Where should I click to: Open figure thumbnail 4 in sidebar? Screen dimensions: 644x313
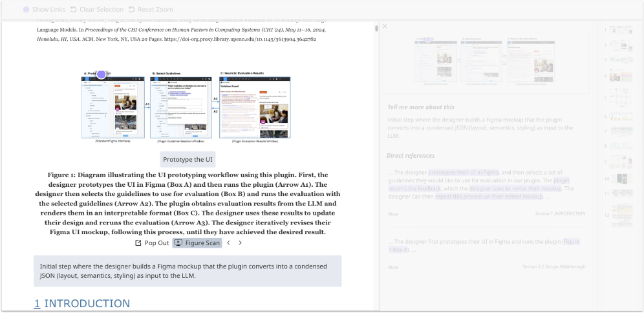621,77
